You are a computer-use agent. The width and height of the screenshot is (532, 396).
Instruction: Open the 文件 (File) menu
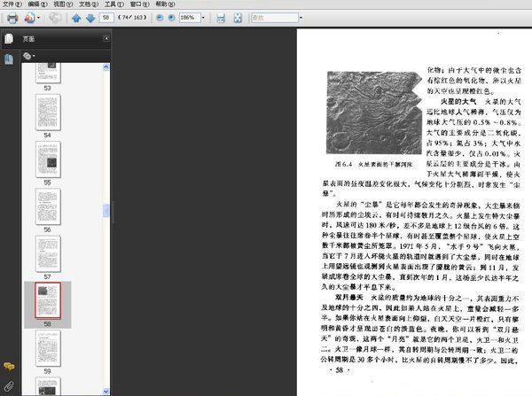[12, 4]
